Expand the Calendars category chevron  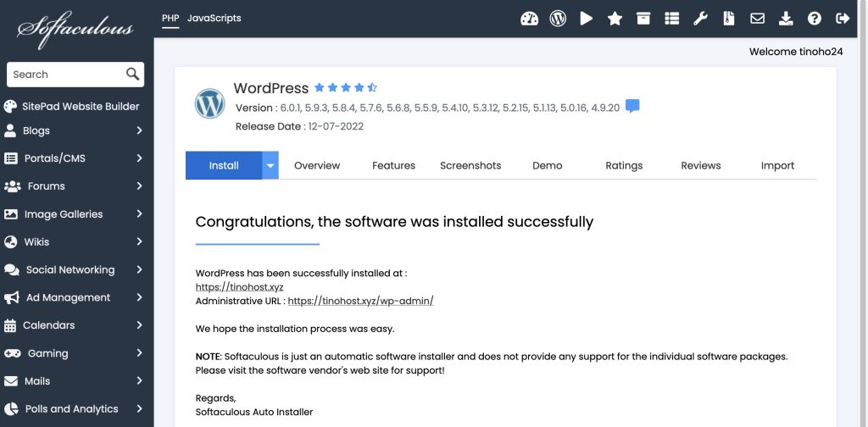140,325
